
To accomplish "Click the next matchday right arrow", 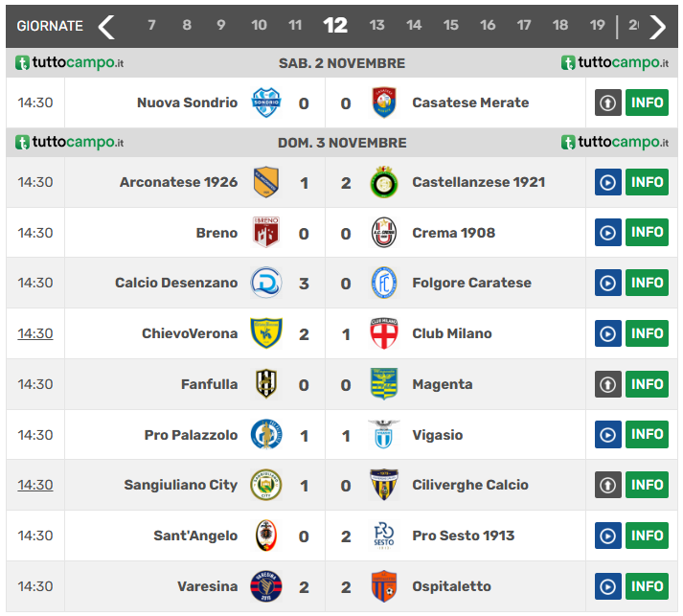I will pos(657,26).
